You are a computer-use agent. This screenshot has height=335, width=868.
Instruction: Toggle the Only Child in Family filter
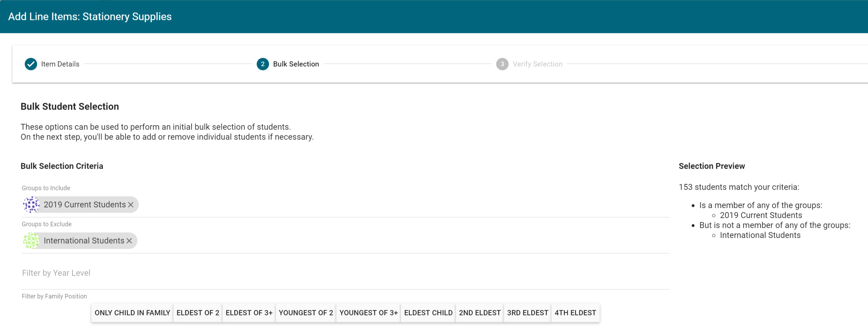pyautogui.click(x=132, y=313)
